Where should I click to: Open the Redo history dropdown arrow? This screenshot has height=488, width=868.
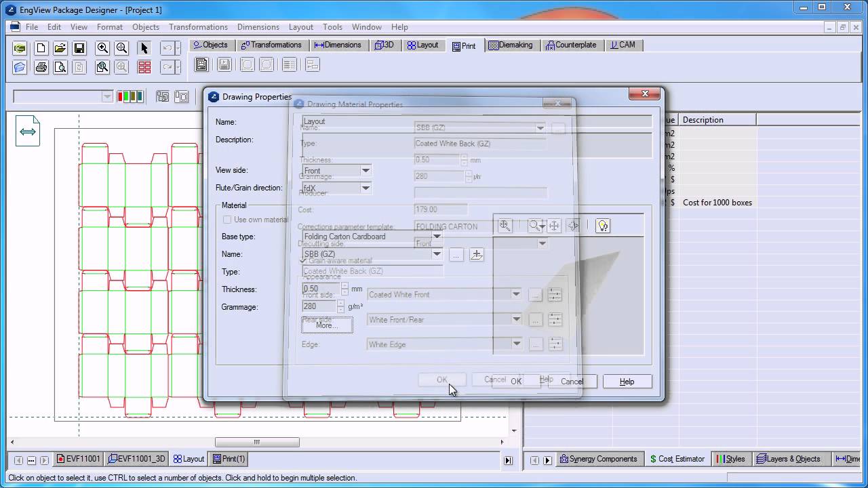tap(178, 67)
